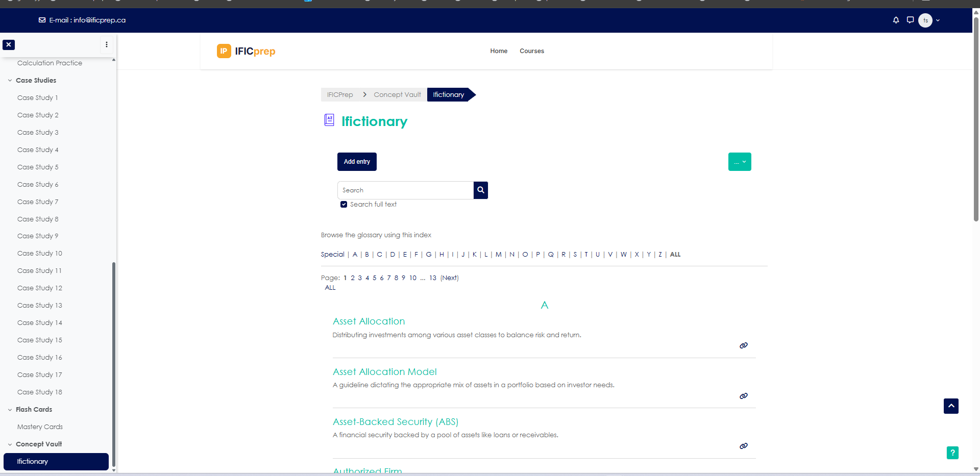Go to glossary page 13
Image resolution: width=980 pixels, height=476 pixels.
(x=433, y=278)
